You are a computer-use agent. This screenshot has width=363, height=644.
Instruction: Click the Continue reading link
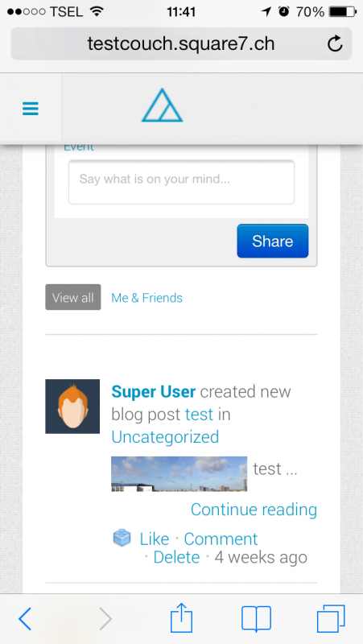(x=254, y=510)
